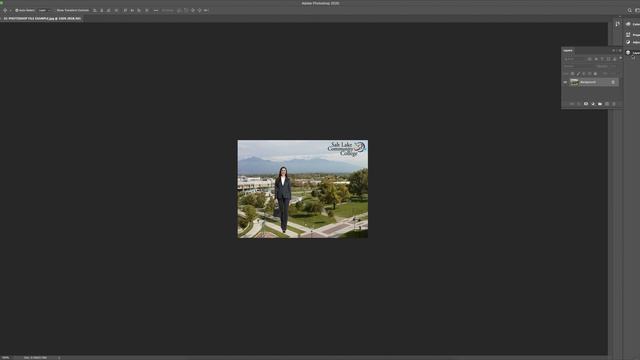Image resolution: width=640 pixels, height=360 pixels.
Task: Click Align right edges icon
Action: pos(109,10)
